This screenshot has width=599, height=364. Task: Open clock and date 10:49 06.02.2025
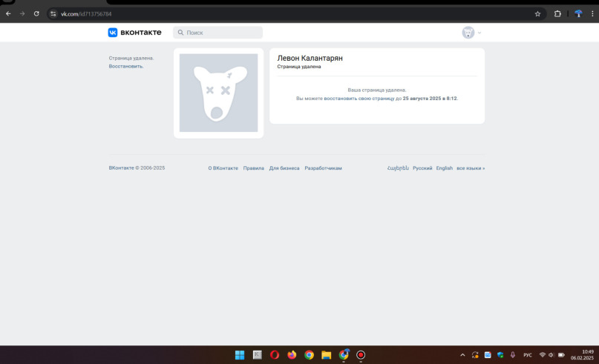pos(583,355)
